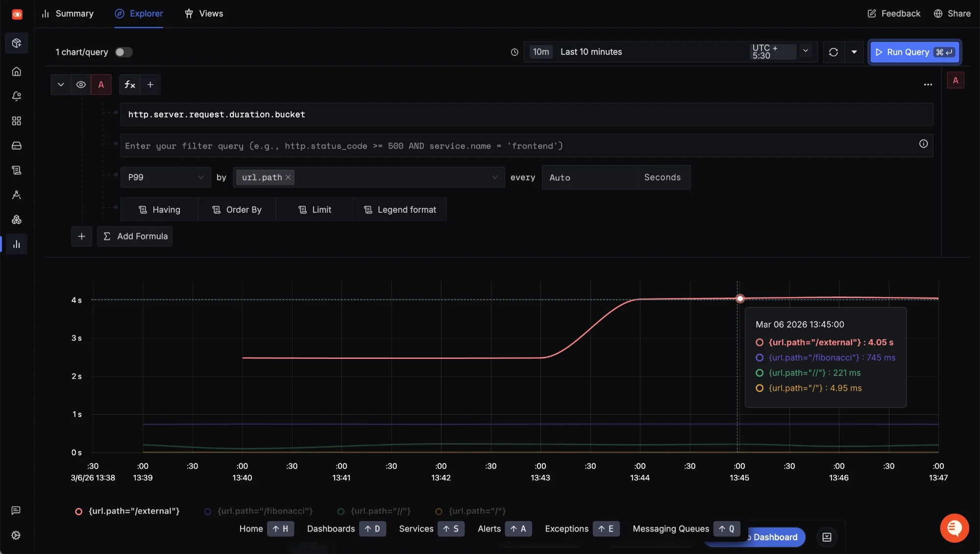Toggle the 1 chart/query switch
The image size is (980, 554).
[x=123, y=52]
